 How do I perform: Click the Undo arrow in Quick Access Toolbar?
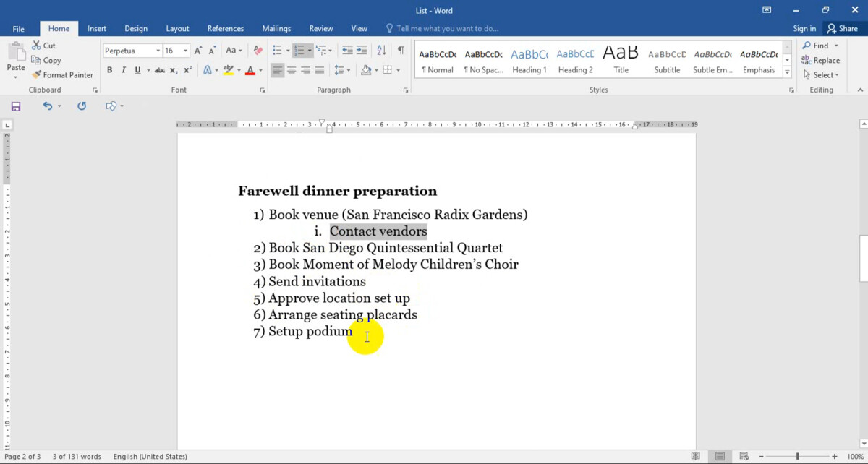point(47,106)
